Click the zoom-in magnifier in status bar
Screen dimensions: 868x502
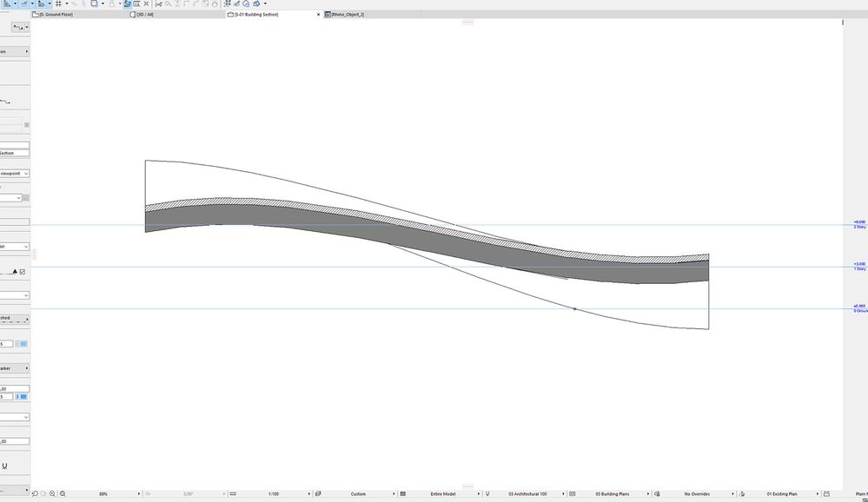[x=53, y=493]
